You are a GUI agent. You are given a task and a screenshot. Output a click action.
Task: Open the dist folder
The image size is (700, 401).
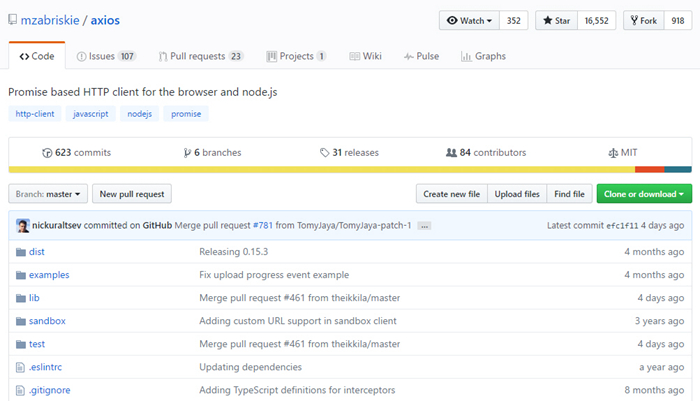pos(37,252)
